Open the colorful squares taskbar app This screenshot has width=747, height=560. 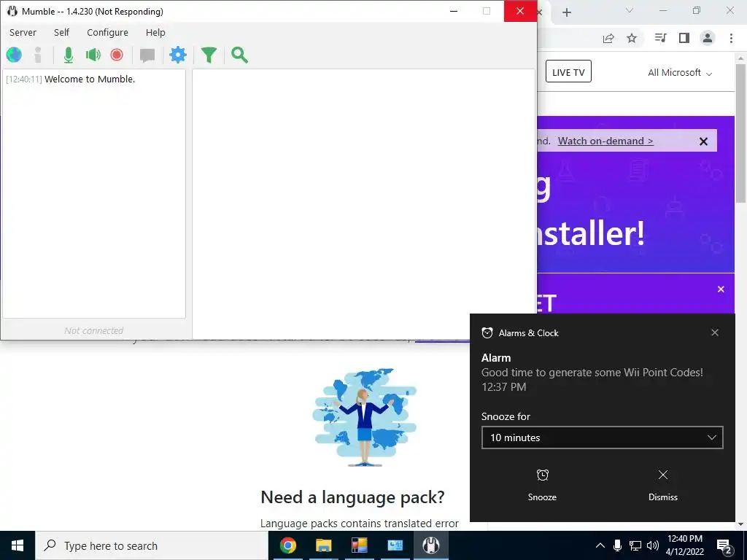tap(359, 545)
